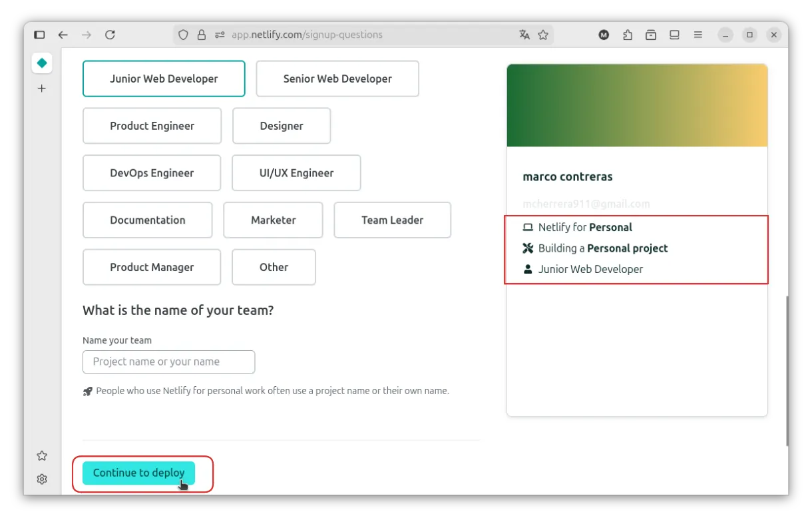The image size is (812, 520).
Task: Reload the Netlify signup page
Action: pos(110,35)
